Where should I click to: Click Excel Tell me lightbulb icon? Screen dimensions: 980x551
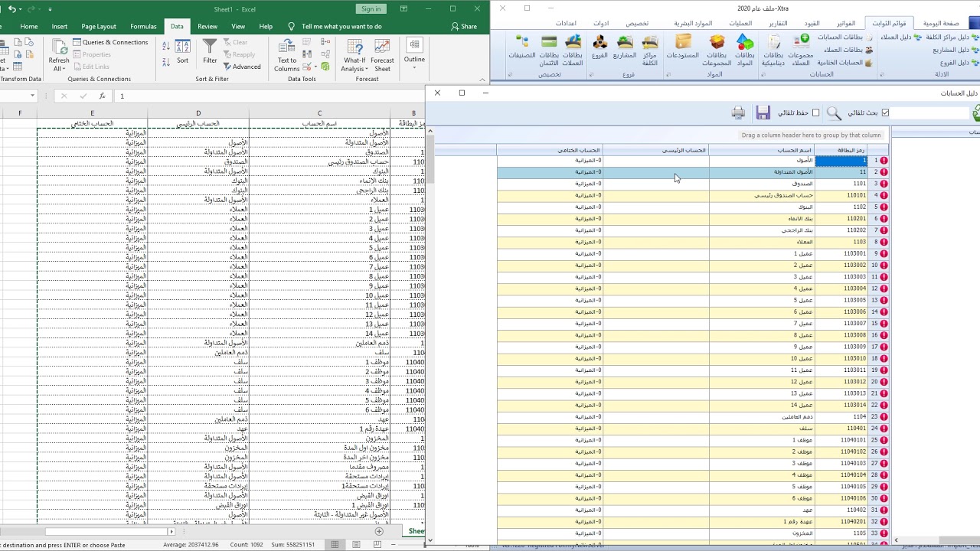[x=291, y=26]
